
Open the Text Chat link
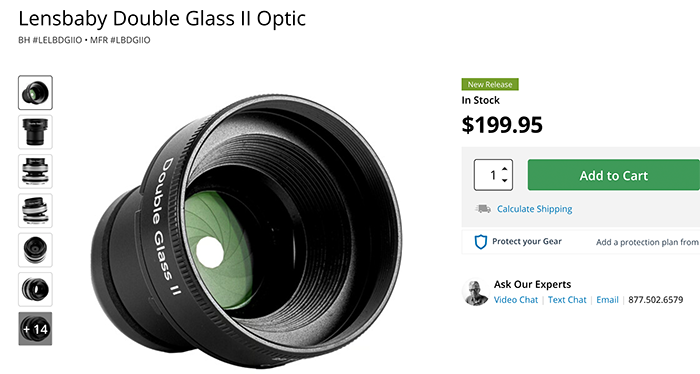click(x=567, y=300)
